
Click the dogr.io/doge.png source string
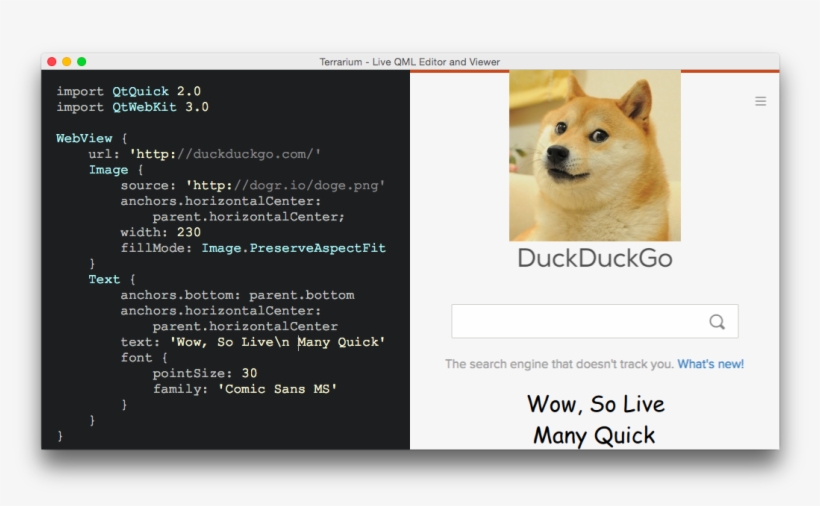(x=286, y=186)
